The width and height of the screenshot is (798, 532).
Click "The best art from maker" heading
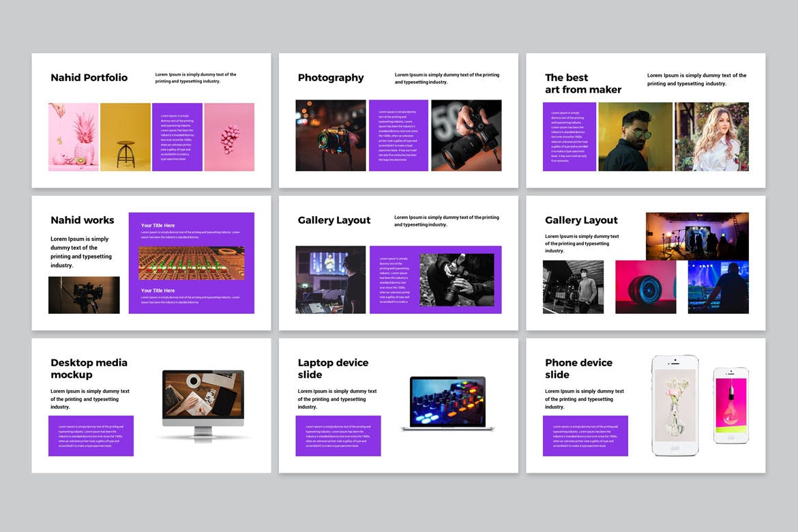(x=583, y=84)
